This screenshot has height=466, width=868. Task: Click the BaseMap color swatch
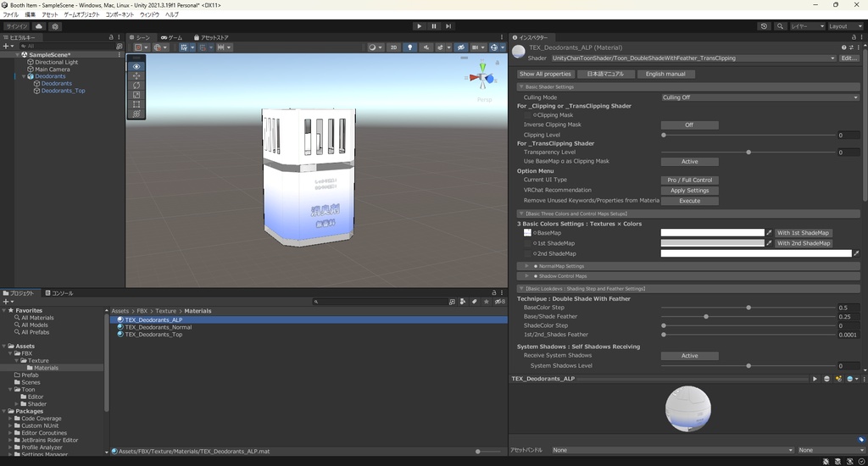point(712,233)
